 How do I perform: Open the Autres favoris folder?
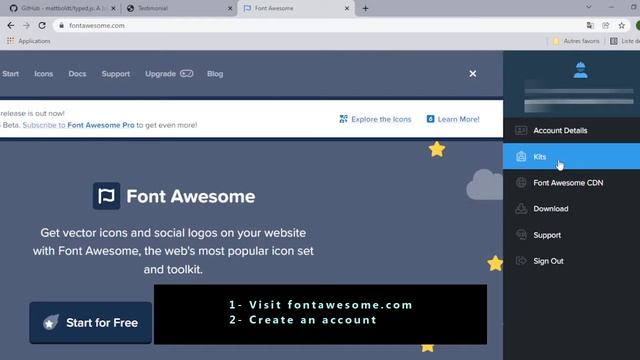point(576,41)
